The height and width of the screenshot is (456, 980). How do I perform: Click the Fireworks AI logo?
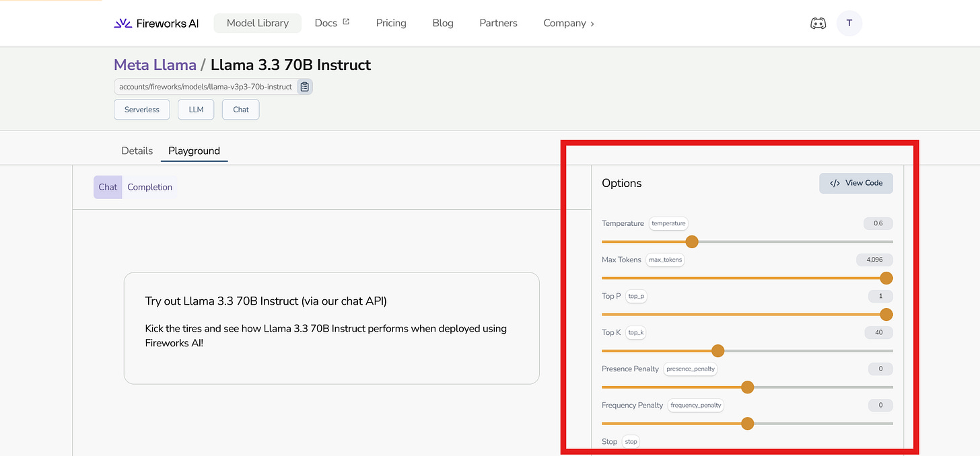pos(156,23)
